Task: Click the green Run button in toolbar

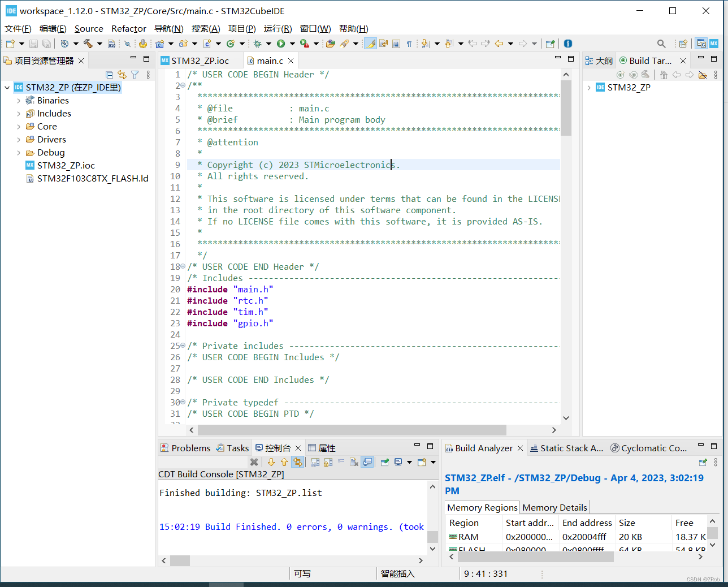Action: (281, 44)
